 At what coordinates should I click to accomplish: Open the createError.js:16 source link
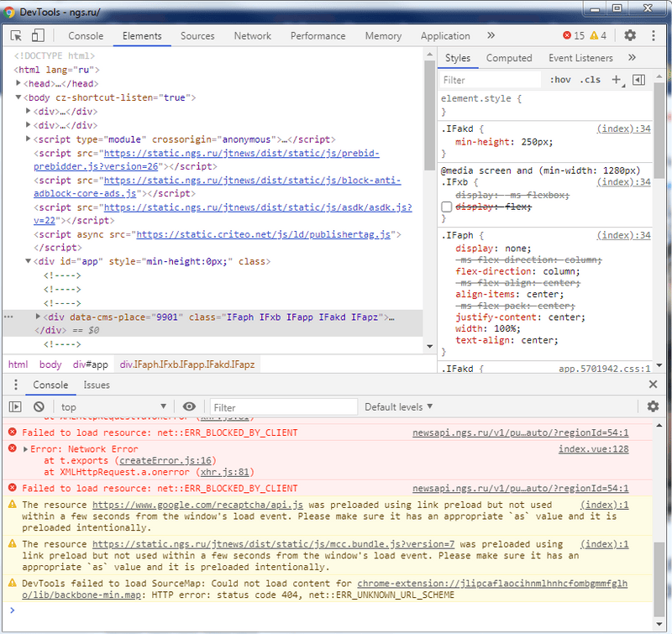pos(166,460)
